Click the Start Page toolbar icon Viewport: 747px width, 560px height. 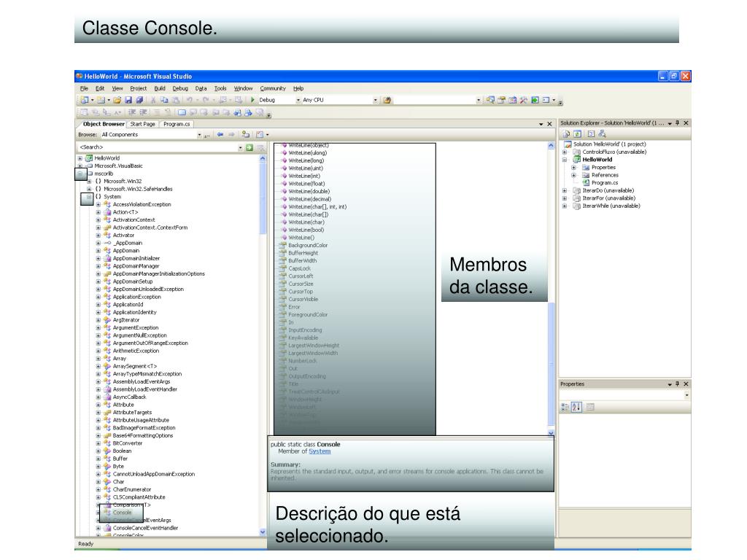point(535,100)
